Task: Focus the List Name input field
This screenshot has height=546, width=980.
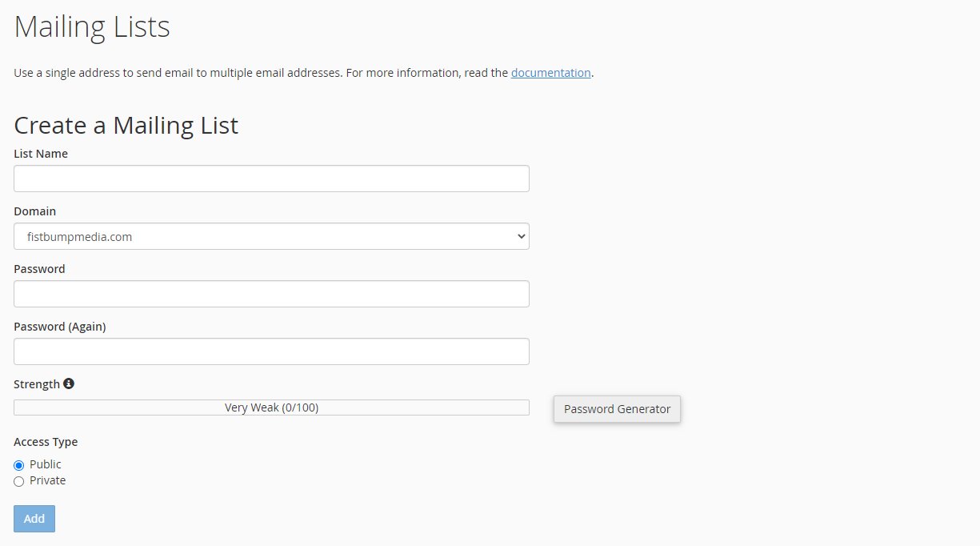Action: pyautogui.click(x=271, y=179)
